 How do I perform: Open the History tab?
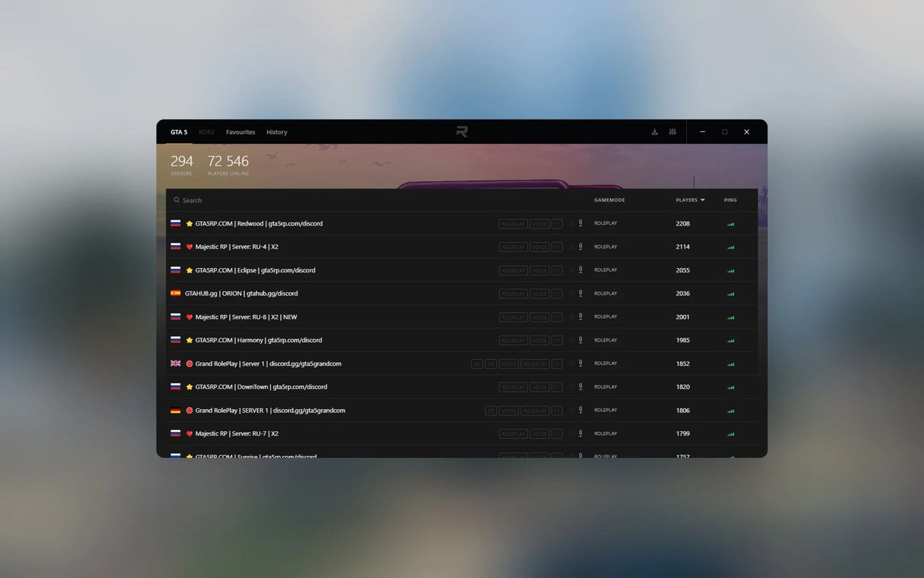coord(276,132)
